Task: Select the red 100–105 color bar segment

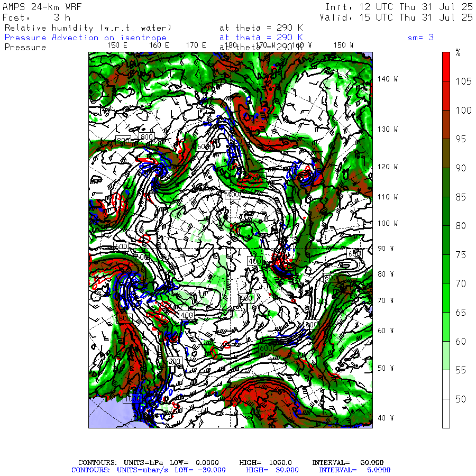Action: pyautogui.click(x=446, y=96)
